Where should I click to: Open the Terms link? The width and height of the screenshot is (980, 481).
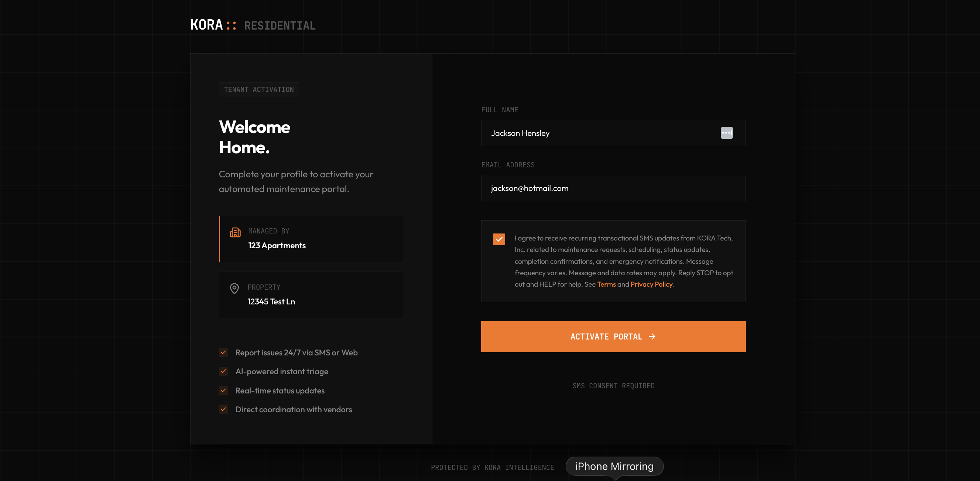606,284
